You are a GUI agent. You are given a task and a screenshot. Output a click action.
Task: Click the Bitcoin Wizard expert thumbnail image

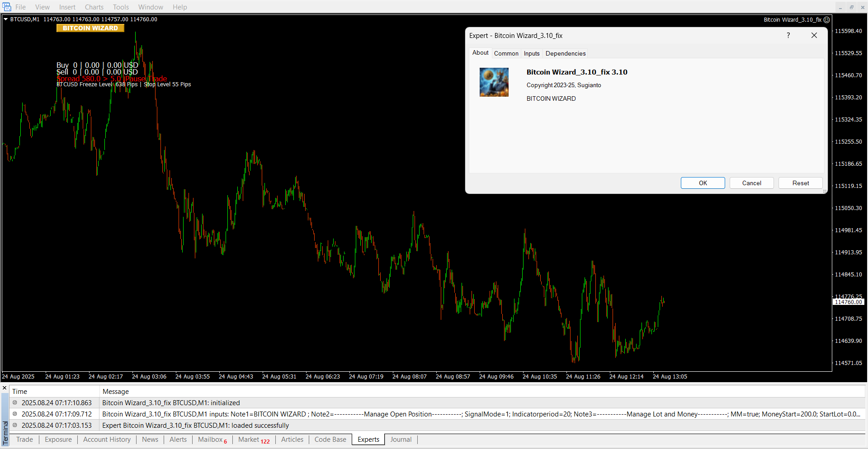(x=494, y=82)
